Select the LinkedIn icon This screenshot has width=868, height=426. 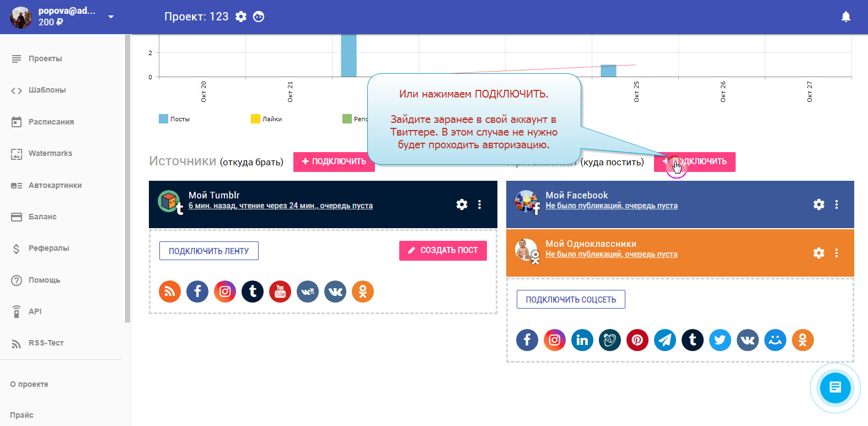tap(582, 340)
